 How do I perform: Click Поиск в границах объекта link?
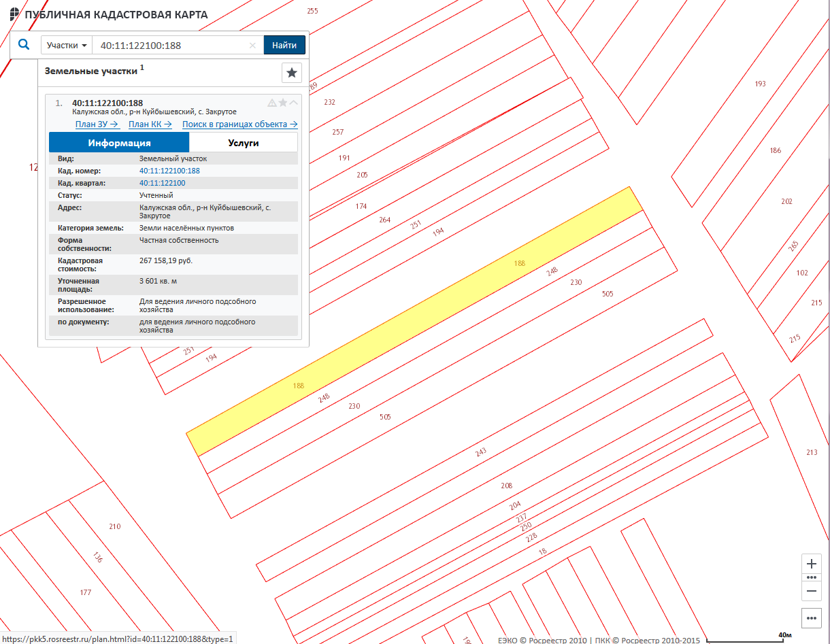239,124
